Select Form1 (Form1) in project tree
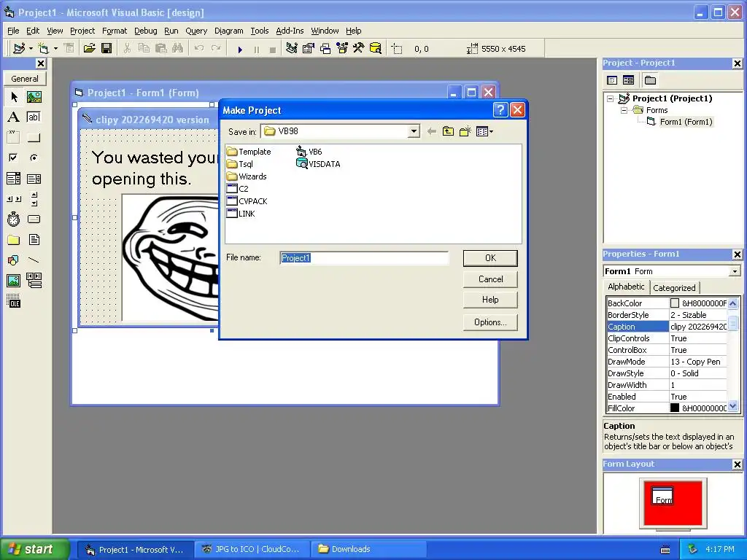 click(686, 122)
